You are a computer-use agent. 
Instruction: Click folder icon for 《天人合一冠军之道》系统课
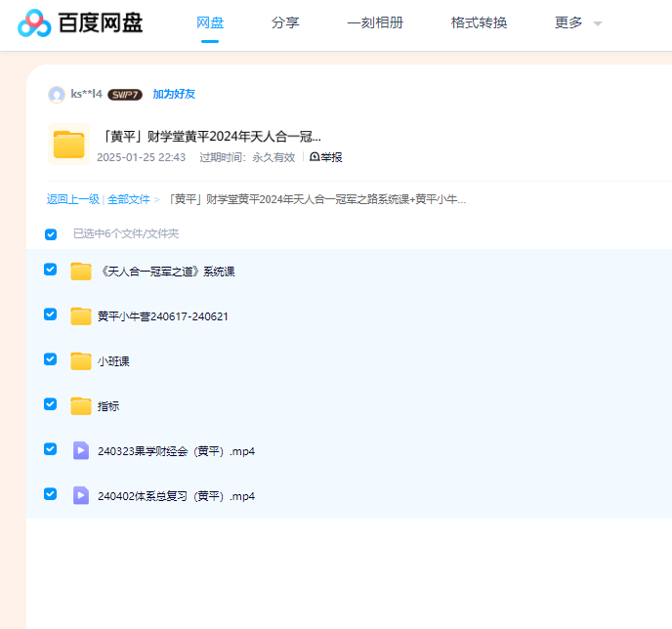click(81, 272)
